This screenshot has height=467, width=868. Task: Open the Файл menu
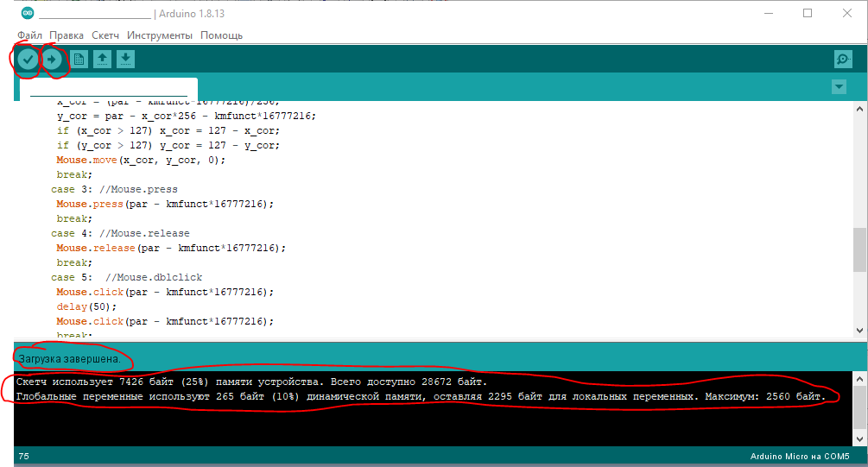click(29, 35)
